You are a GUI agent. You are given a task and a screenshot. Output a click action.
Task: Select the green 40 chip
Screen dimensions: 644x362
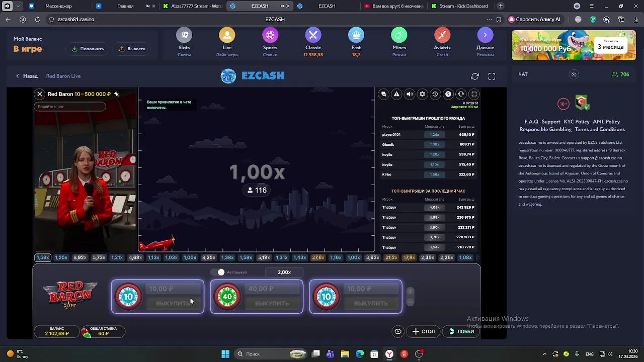227,297
